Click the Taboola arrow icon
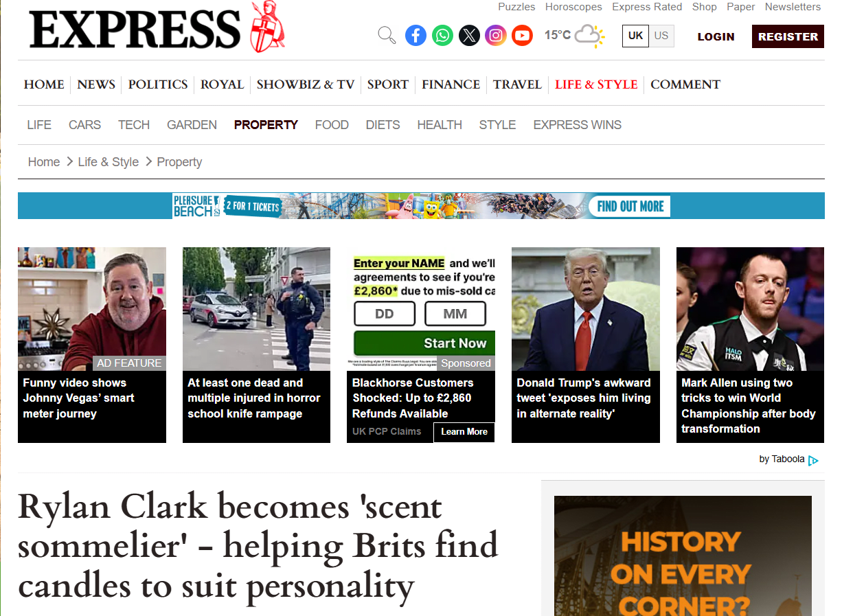Image resolution: width=842 pixels, height=616 pixels. coord(814,460)
